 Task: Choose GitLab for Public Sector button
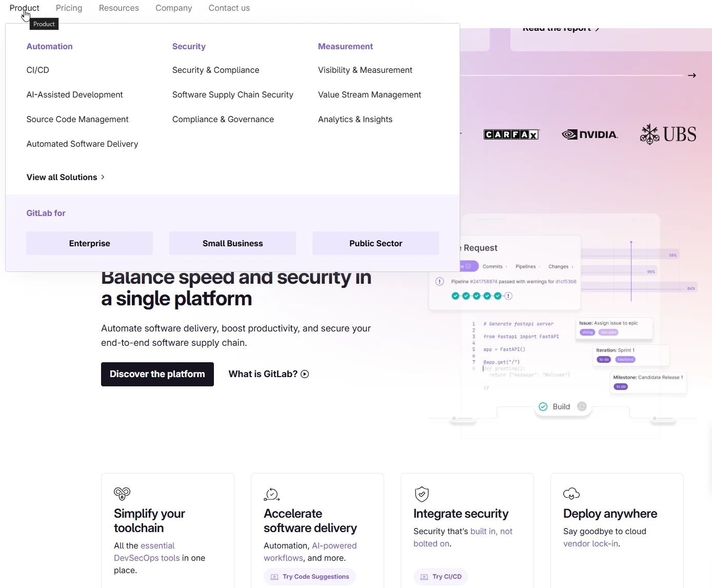(x=375, y=243)
